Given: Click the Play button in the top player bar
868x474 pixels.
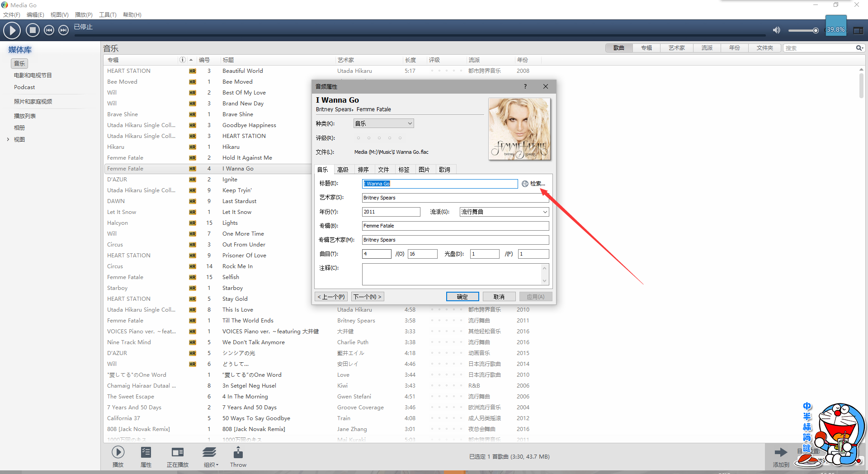Looking at the screenshot, I should [12, 30].
